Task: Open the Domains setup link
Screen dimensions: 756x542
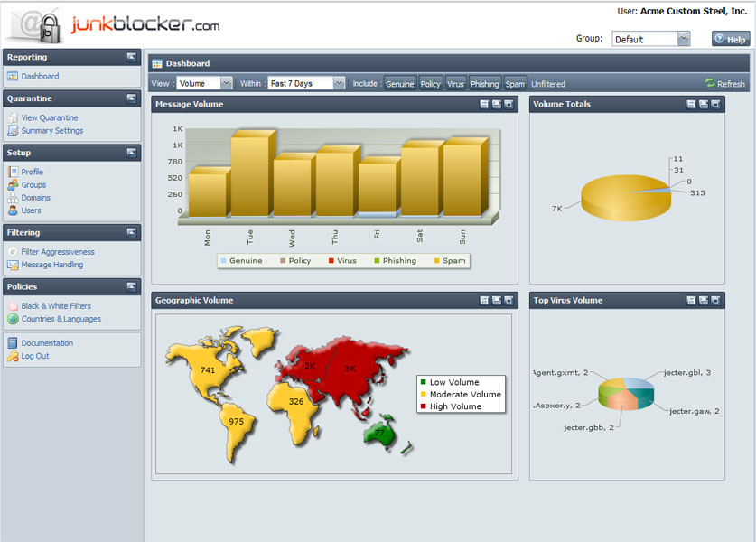Action: (x=36, y=198)
